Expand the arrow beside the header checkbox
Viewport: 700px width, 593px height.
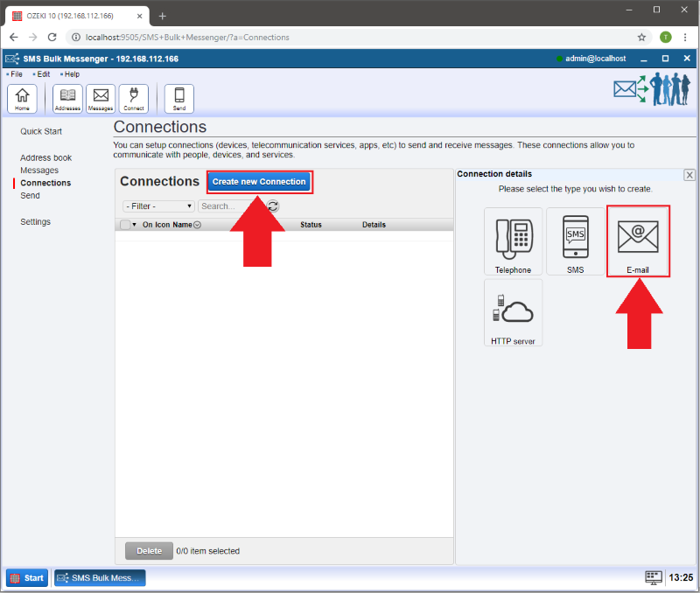tap(135, 225)
